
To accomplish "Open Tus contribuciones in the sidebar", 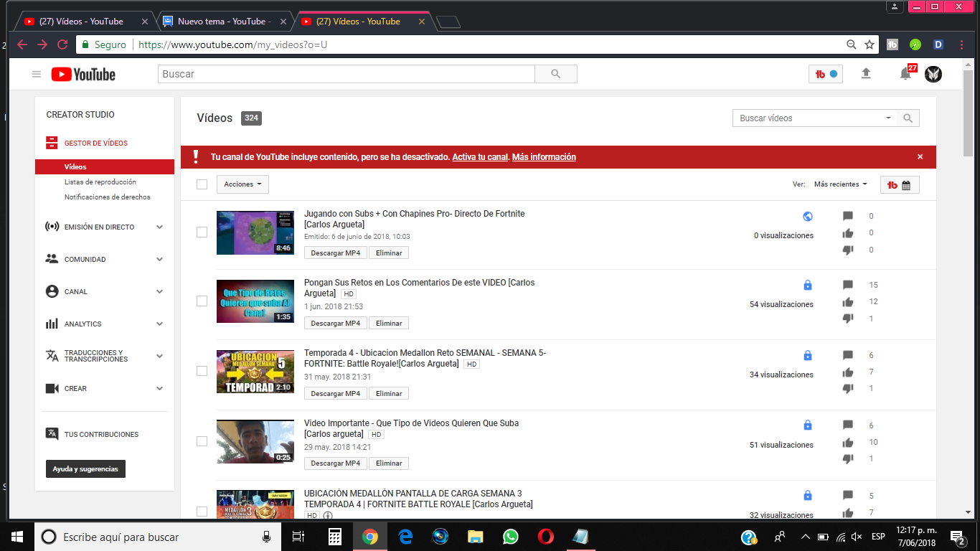I will [101, 434].
